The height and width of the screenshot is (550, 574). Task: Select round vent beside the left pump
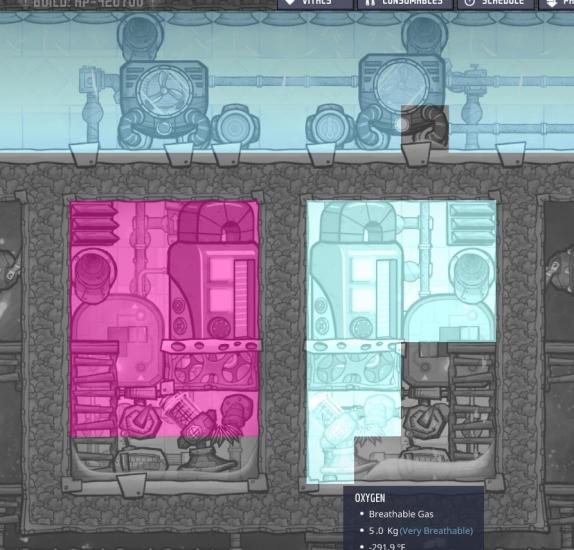(x=235, y=126)
